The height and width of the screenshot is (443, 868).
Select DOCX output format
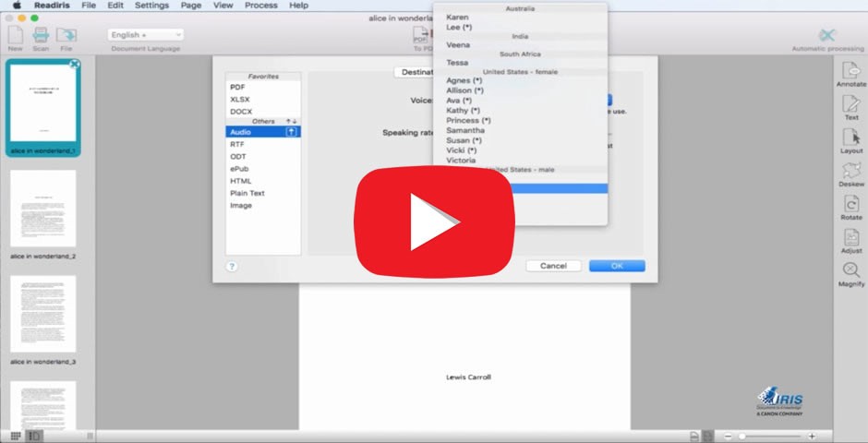[x=263, y=112]
